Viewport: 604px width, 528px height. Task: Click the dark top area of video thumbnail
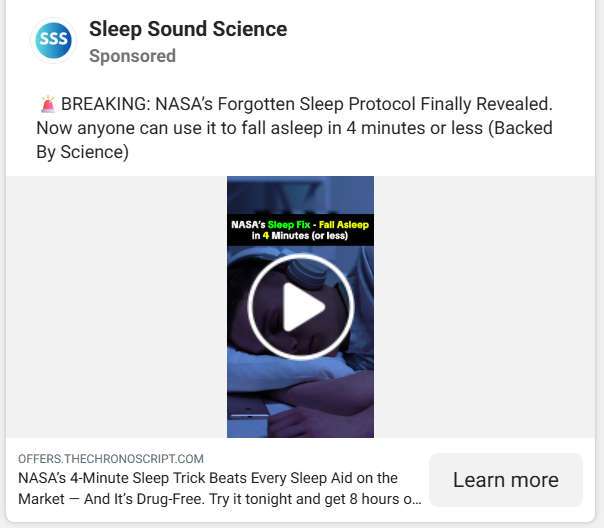tap(300, 194)
